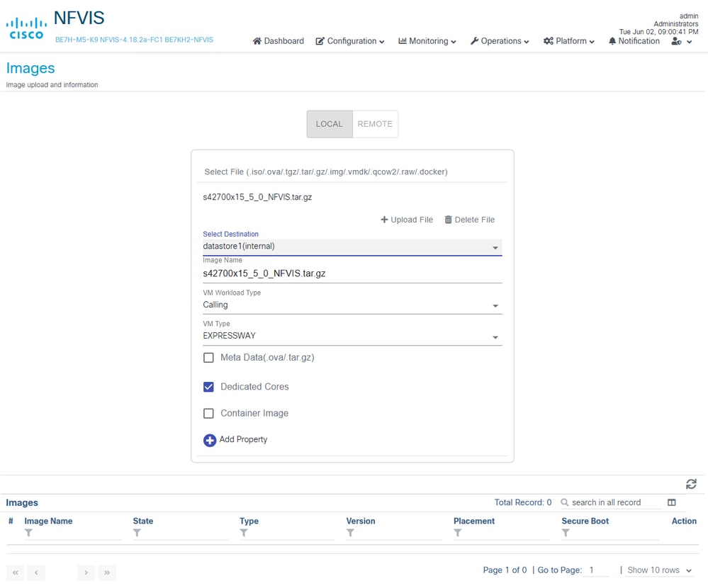
Task: Click the Cisco logo
Action: [26, 28]
